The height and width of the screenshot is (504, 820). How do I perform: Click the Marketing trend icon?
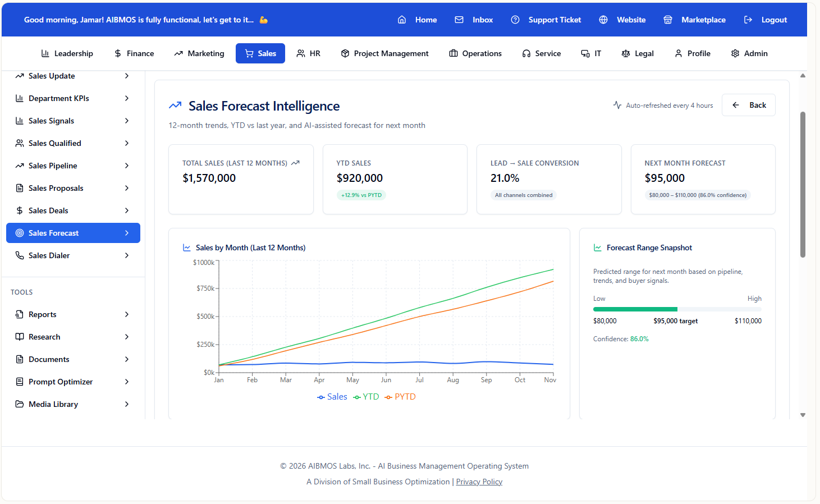coord(178,53)
